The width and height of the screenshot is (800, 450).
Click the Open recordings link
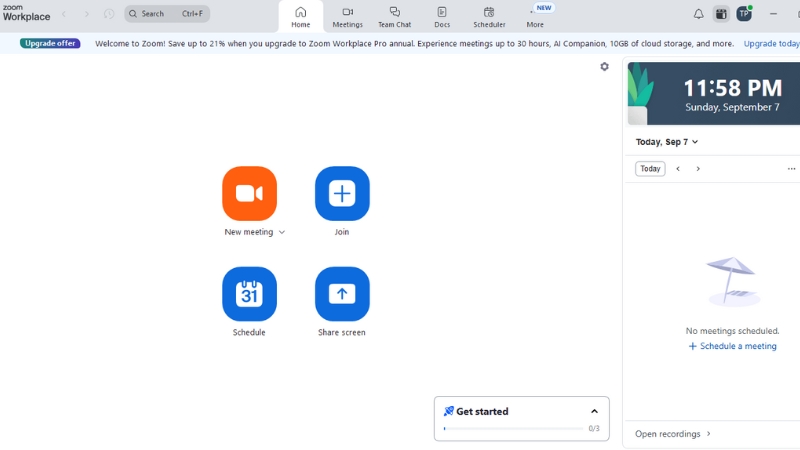[x=667, y=434]
